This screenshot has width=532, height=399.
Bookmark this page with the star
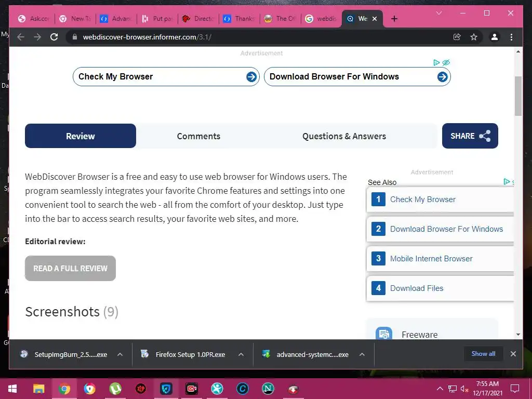coord(474,37)
